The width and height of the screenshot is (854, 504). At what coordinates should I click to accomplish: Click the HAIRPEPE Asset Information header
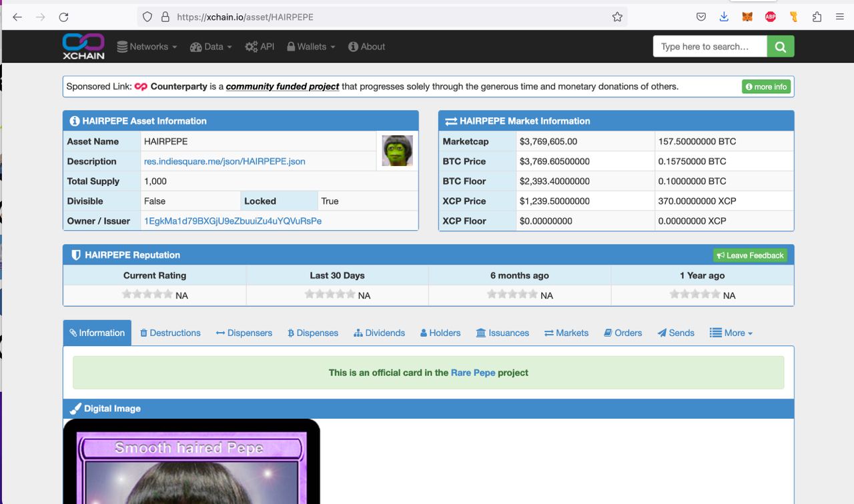click(241, 121)
